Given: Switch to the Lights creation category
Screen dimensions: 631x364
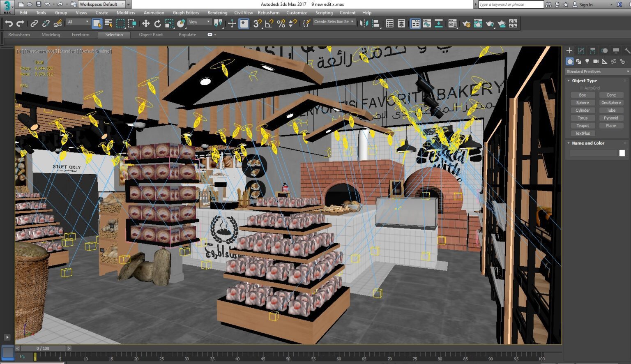Looking at the screenshot, I should [x=588, y=61].
